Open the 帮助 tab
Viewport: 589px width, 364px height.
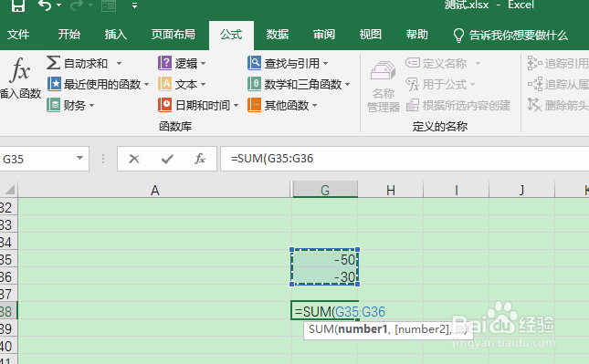(417, 35)
